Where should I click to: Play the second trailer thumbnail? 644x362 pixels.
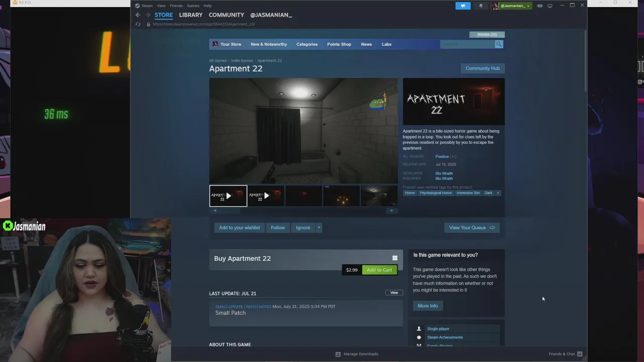[266, 196]
